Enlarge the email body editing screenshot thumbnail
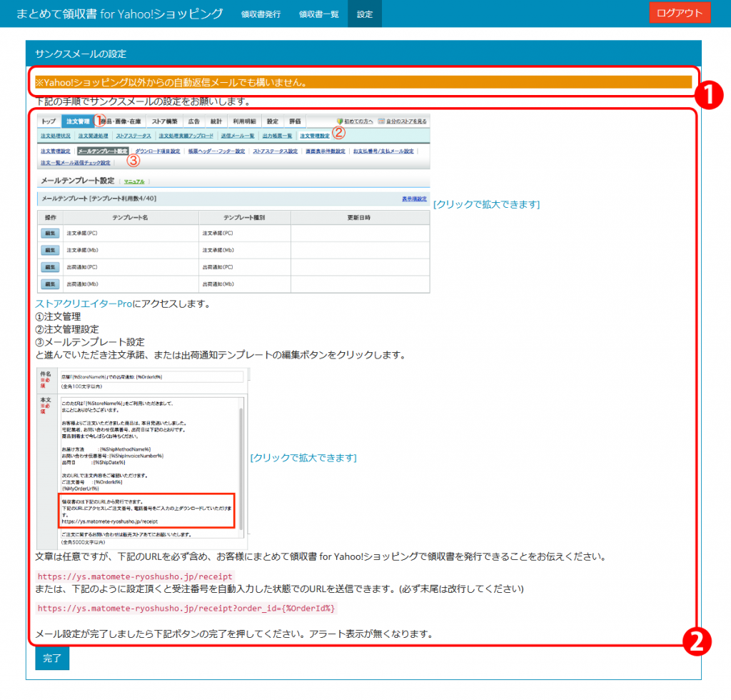The image size is (731, 700). coord(143,459)
